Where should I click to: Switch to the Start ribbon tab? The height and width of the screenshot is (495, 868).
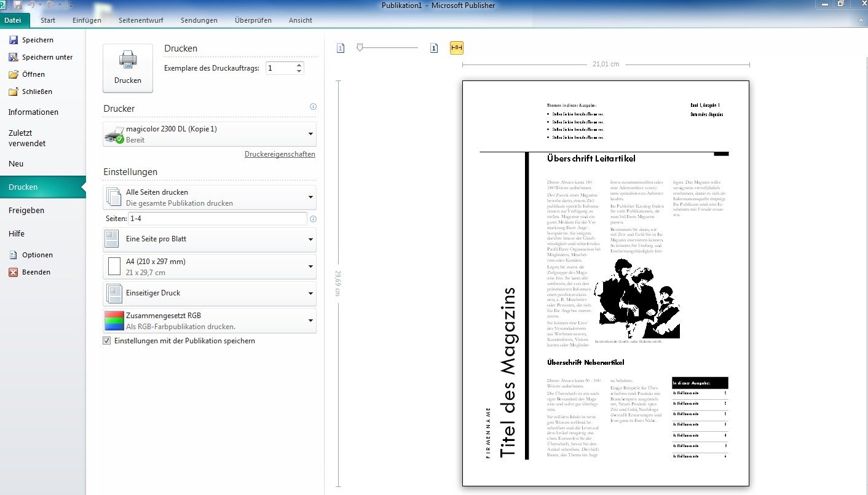48,20
